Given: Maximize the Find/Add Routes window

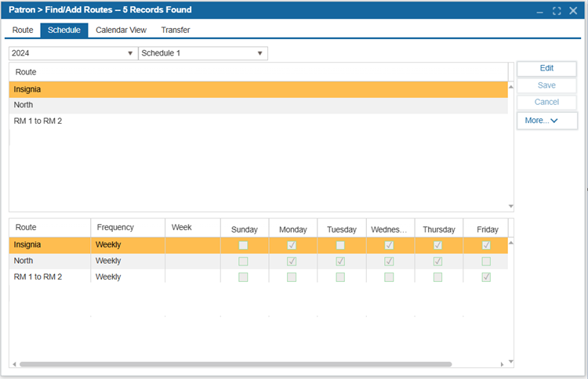Looking at the screenshot, I should point(557,11).
